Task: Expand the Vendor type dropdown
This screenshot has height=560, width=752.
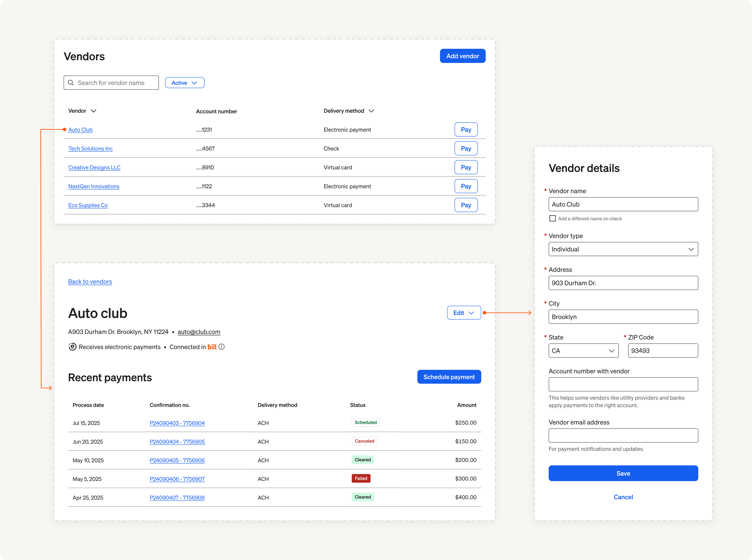Action: coord(623,249)
